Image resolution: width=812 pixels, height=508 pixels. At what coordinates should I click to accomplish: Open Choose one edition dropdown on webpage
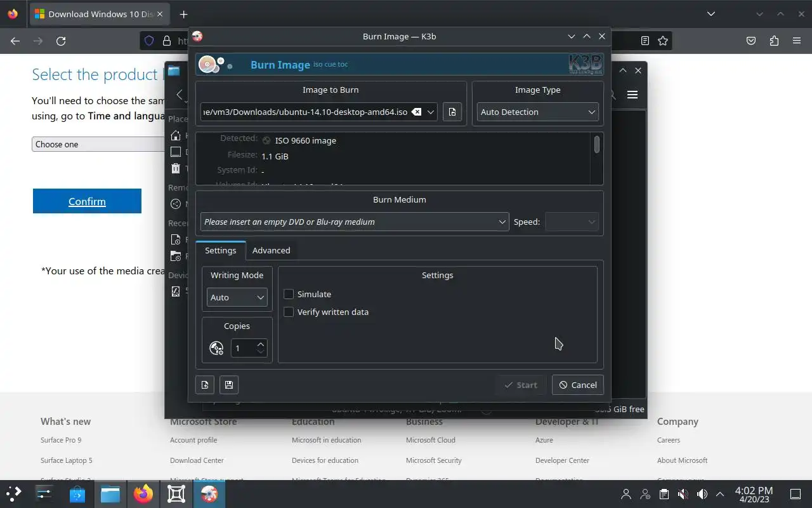pos(98,144)
